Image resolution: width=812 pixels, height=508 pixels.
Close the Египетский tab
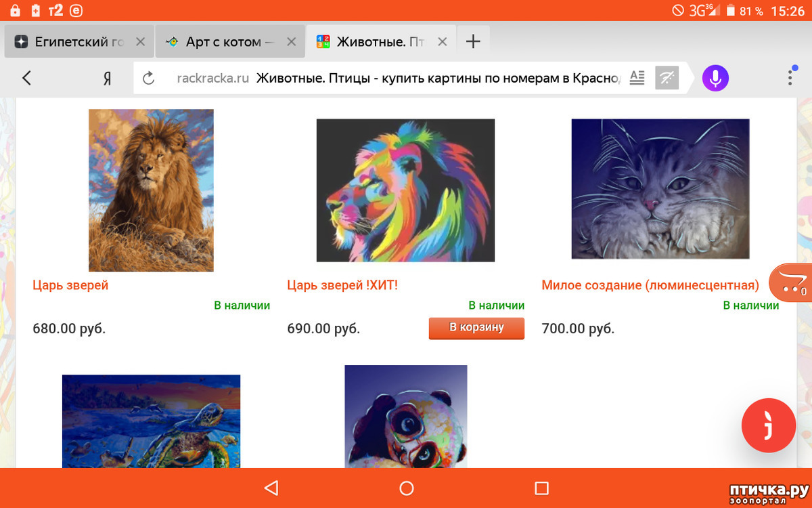pyautogui.click(x=140, y=42)
